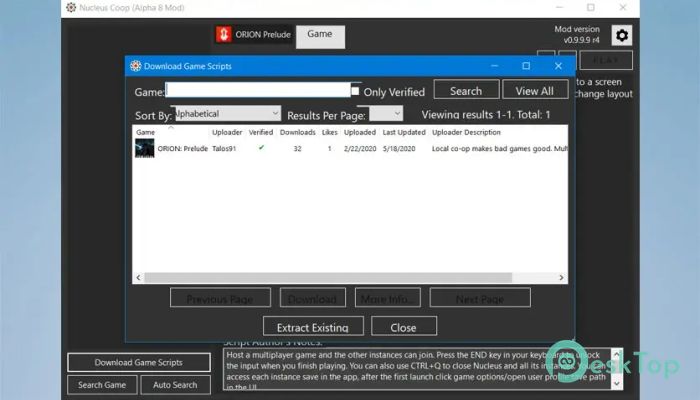Focus the Game search text field

258,90
